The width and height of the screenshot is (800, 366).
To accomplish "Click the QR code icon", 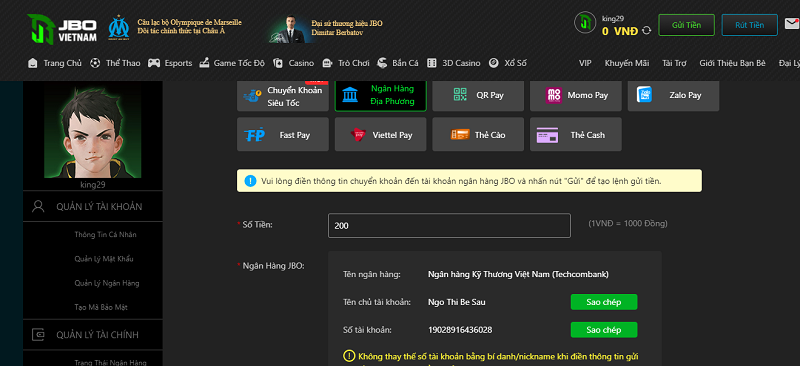I will 460,95.
